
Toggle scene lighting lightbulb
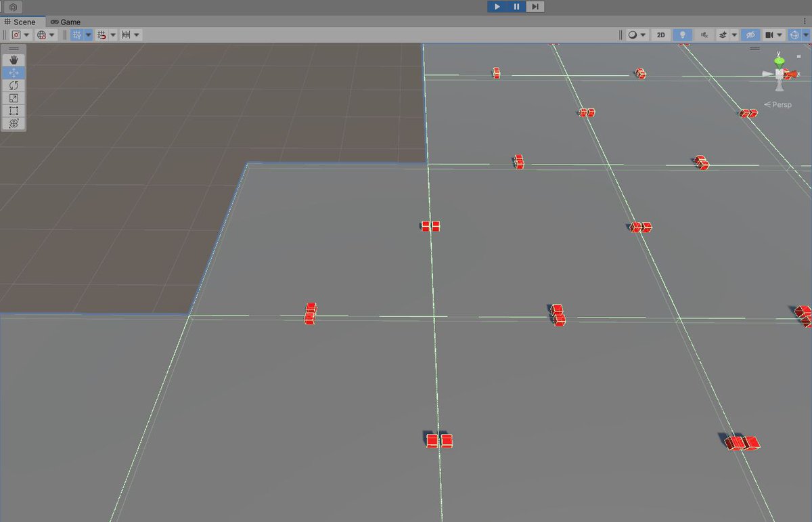pyautogui.click(x=683, y=35)
